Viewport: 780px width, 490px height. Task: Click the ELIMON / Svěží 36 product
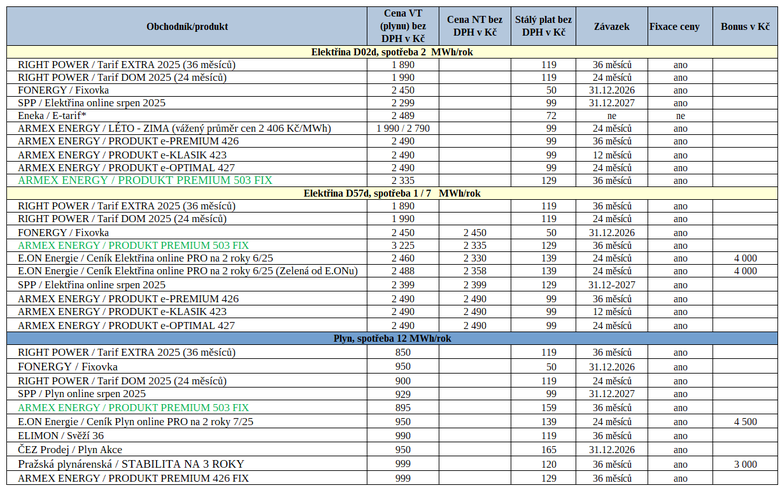pos(61,436)
